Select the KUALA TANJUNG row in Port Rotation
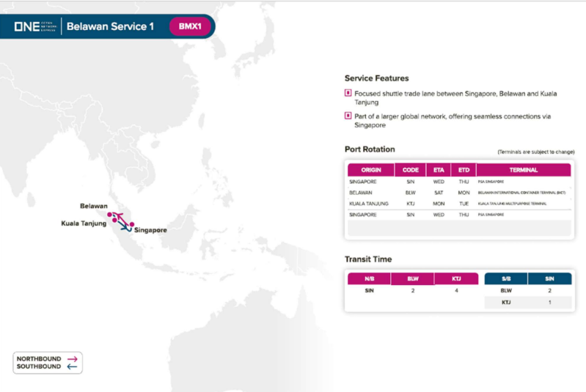 (x=458, y=203)
